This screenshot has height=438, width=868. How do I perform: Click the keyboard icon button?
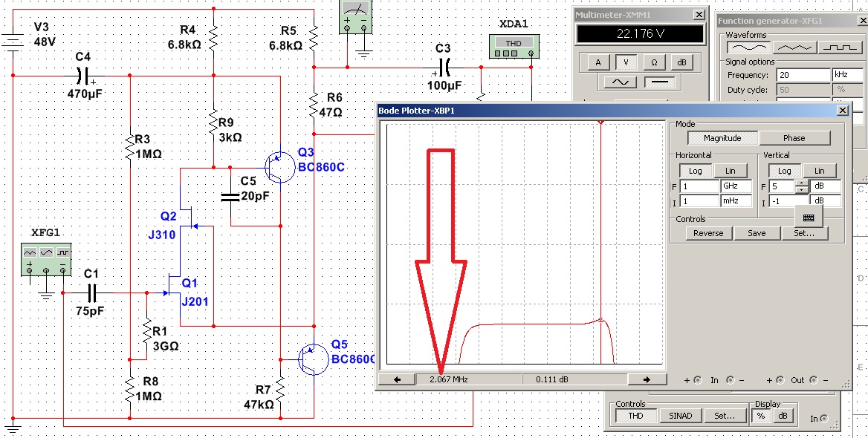click(809, 218)
